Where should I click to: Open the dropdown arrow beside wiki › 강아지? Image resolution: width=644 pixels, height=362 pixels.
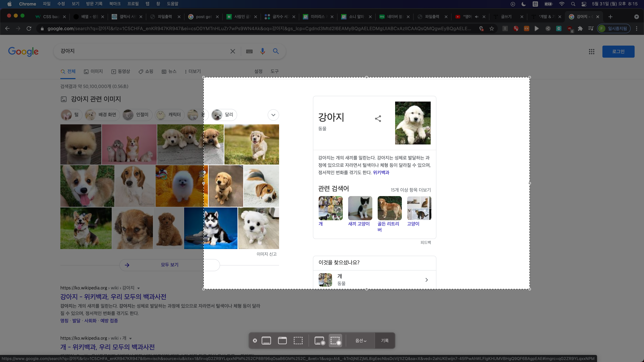[x=139, y=288]
